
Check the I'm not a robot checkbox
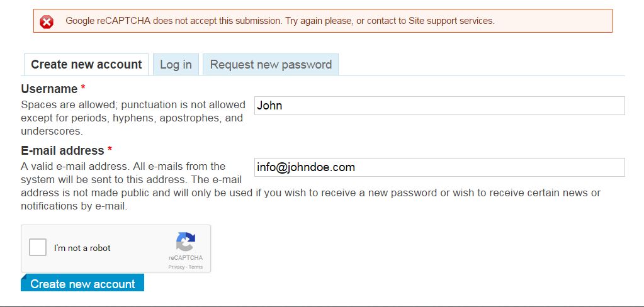click(38, 247)
